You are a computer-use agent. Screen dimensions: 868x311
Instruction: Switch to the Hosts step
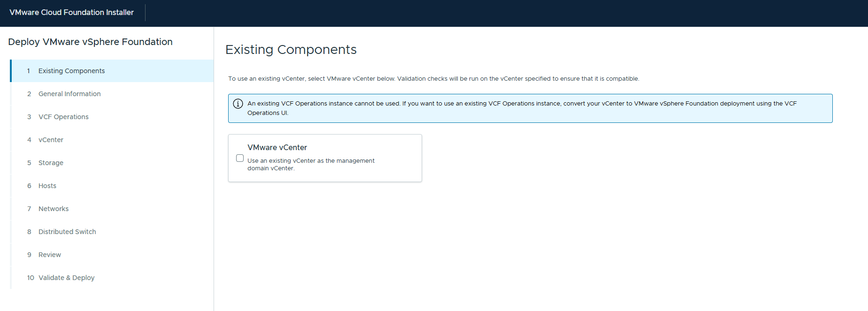(47, 186)
